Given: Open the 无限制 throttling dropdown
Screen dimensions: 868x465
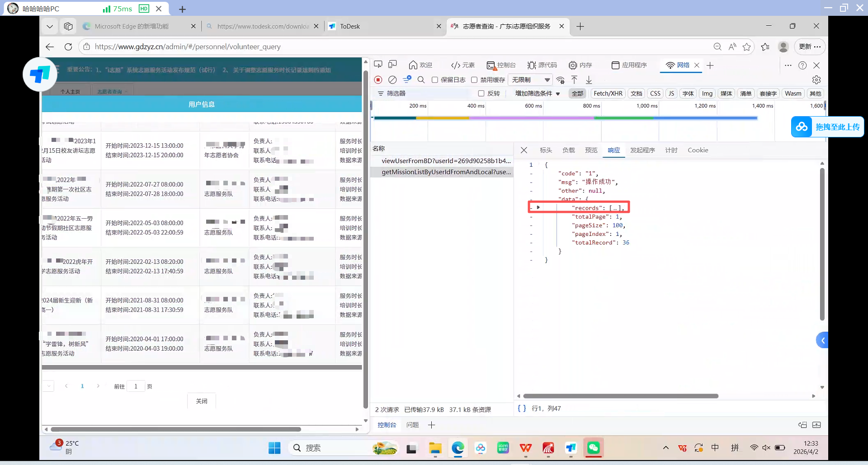Looking at the screenshot, I should click(531, 80).
